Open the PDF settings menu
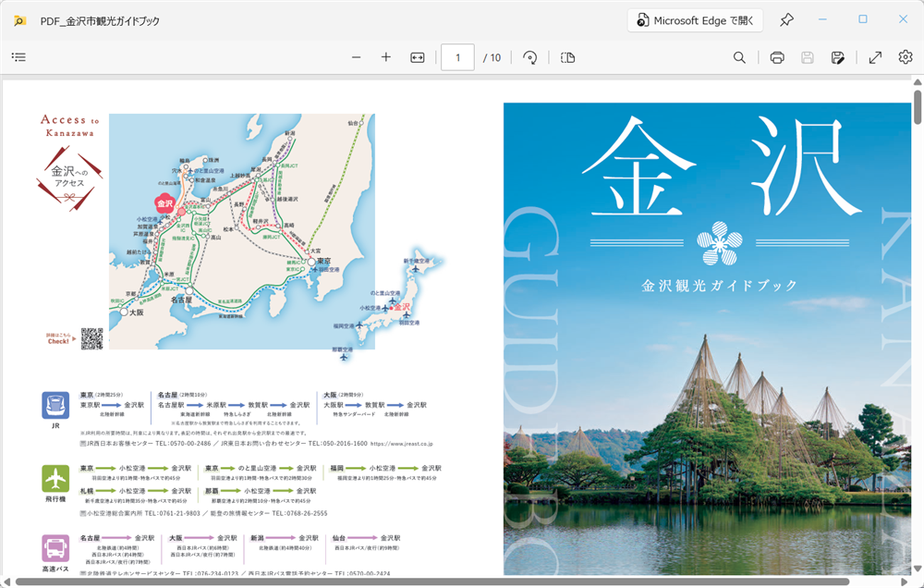The width and height of the screenshot is (924, 588). [906, 57]
